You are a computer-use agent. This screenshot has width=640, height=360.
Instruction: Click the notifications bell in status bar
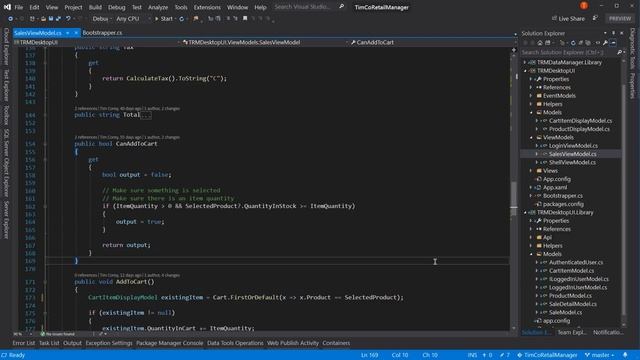point(625,355)
